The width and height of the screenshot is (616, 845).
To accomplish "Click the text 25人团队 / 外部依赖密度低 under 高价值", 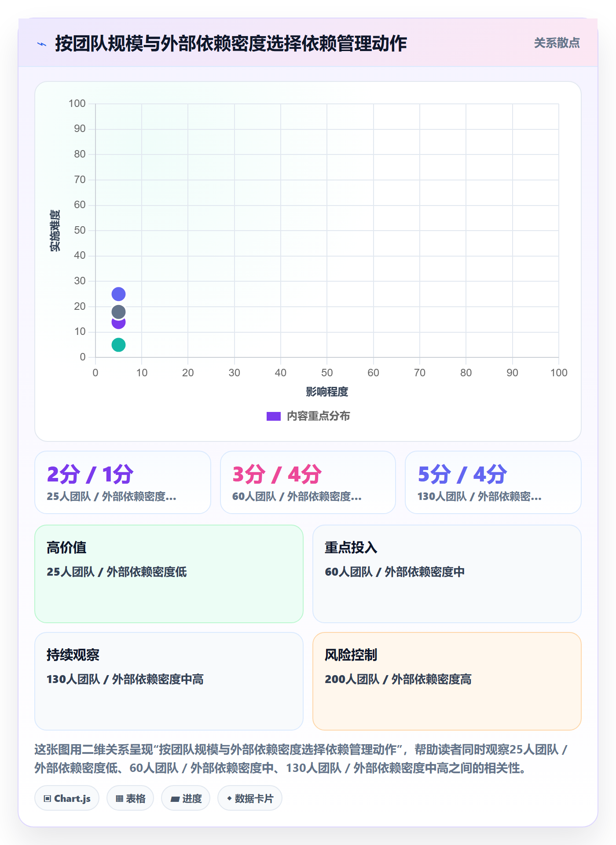I will pyautogui.click(x=117, y=572).
